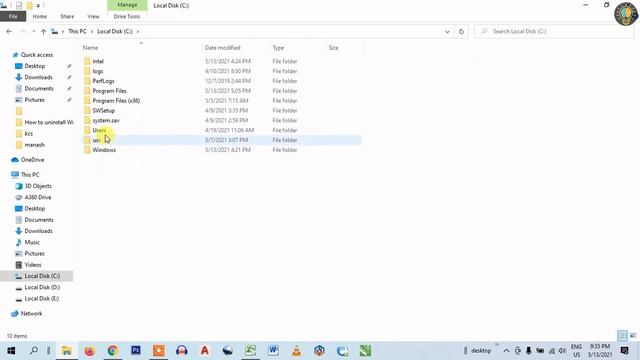This screenshot has width=640, height=360.
Task: Select the Users folder
Action: [x=99, y=130]
